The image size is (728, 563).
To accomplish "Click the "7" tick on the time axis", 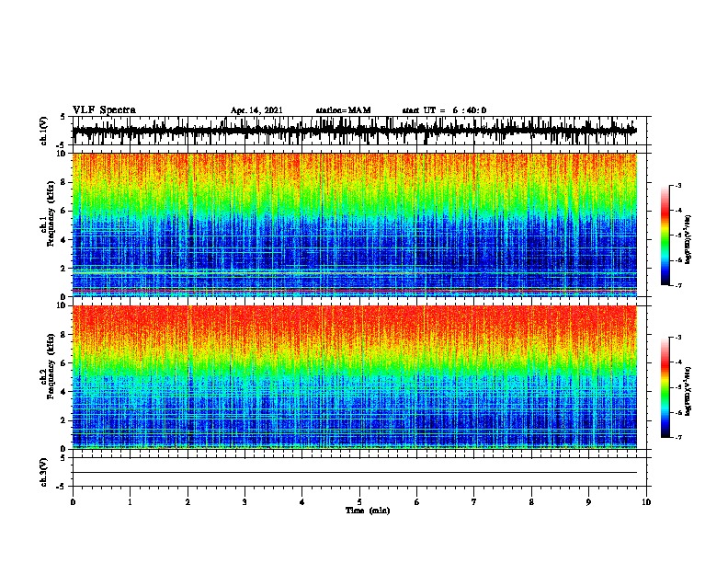I will click(x=474, y=502).
